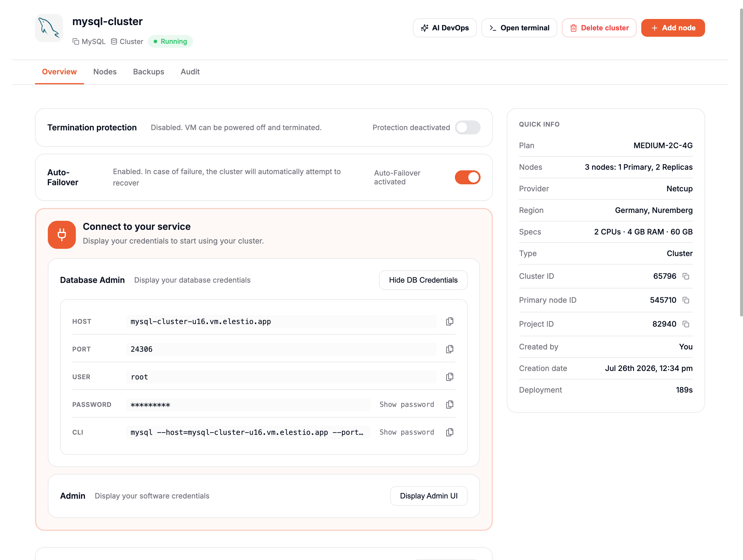Click copy icon next to MySQL label

click(x=76, y=41)
